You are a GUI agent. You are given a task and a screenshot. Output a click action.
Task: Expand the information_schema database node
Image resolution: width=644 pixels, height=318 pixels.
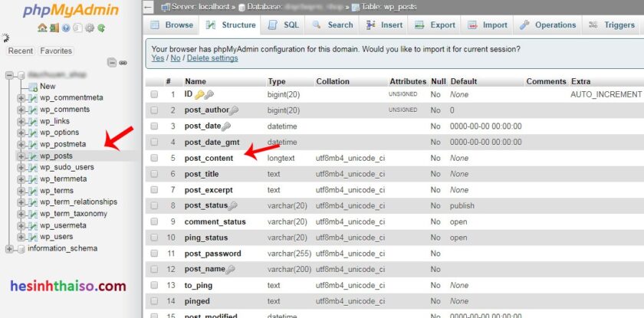(x=9, y=248)
